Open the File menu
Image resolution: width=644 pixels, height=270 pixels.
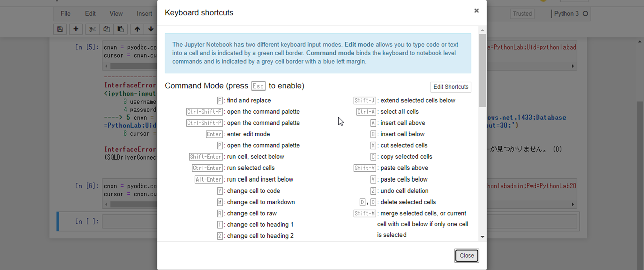pos(65,14)
